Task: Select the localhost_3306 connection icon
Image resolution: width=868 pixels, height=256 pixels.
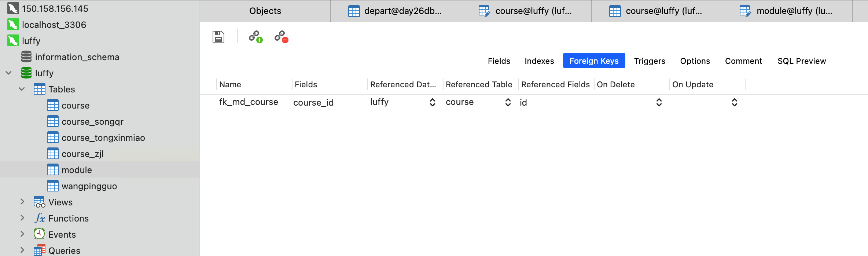Action: (13, 25)
